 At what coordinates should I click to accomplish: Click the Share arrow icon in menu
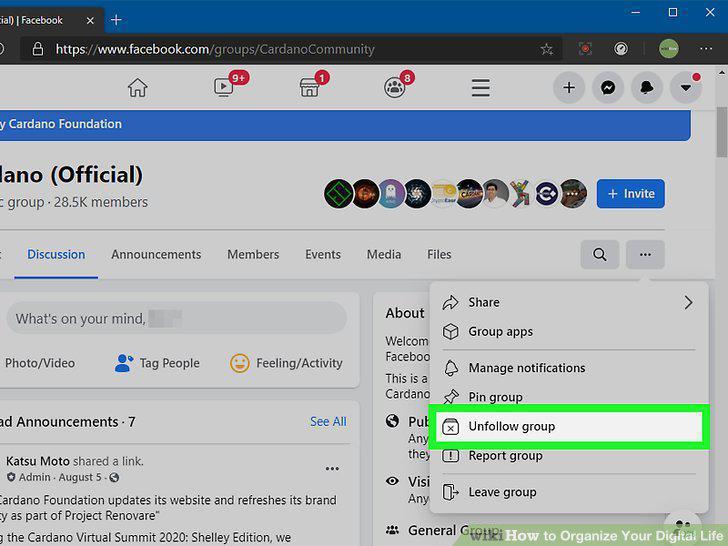click(450, 303)
